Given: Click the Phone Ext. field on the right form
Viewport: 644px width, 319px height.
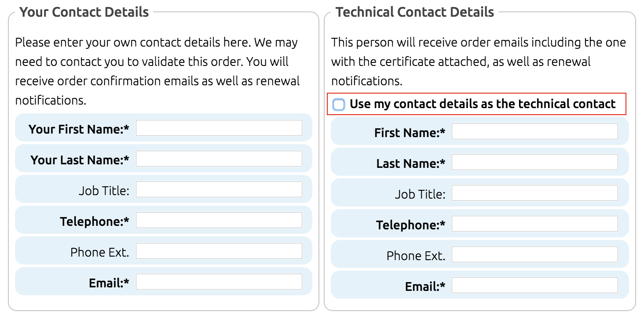Looking at the screenshot, I should click(535, 254).
